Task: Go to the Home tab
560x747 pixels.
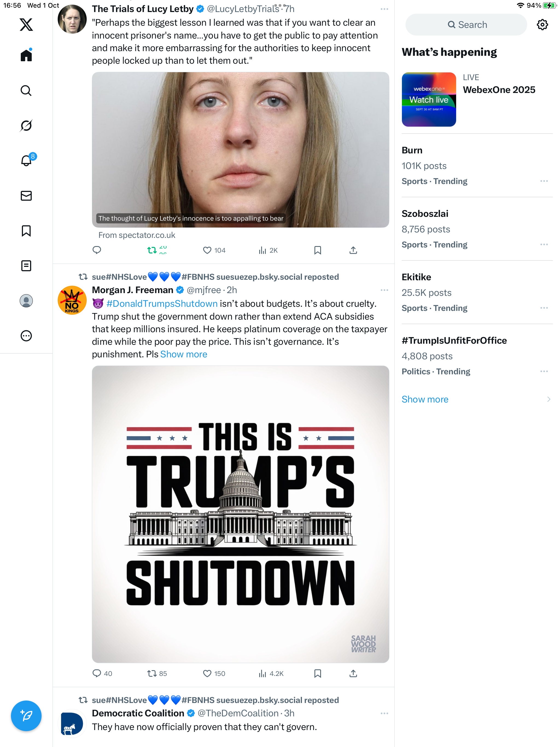Action: point(26,55)
